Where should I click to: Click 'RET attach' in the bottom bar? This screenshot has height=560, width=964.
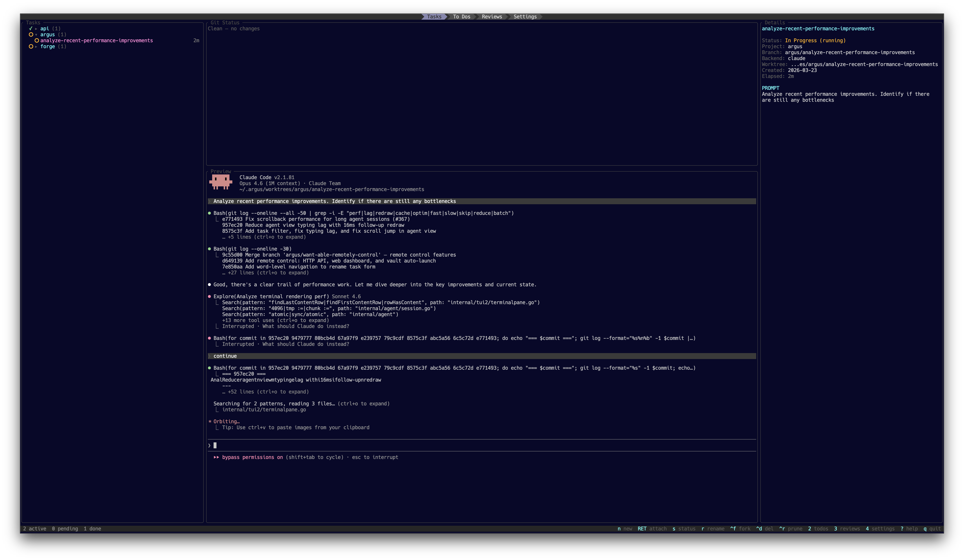652,529
